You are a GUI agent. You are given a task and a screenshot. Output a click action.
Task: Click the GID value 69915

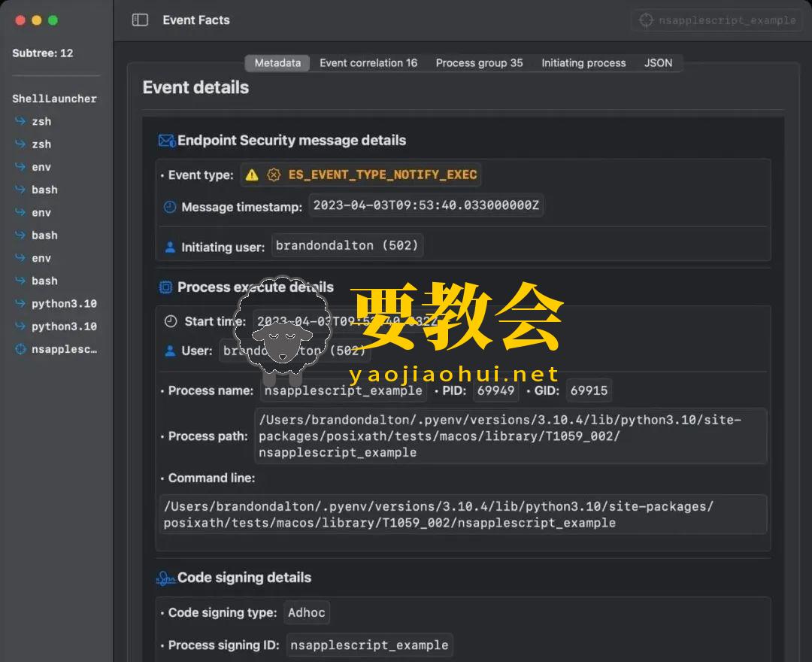589,390
